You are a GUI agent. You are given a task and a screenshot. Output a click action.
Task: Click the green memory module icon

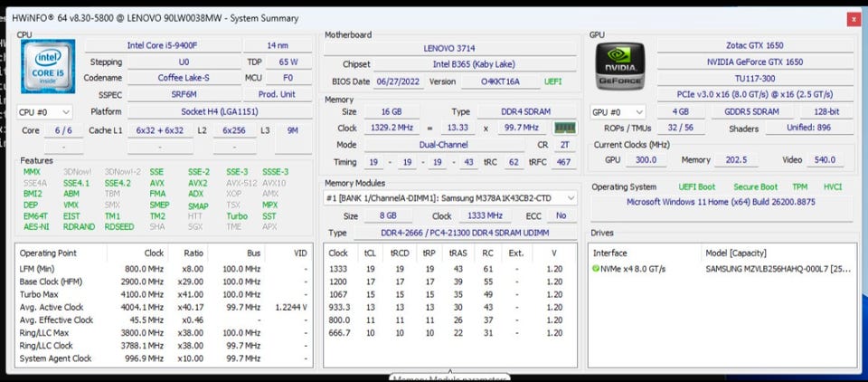point(565,128)
